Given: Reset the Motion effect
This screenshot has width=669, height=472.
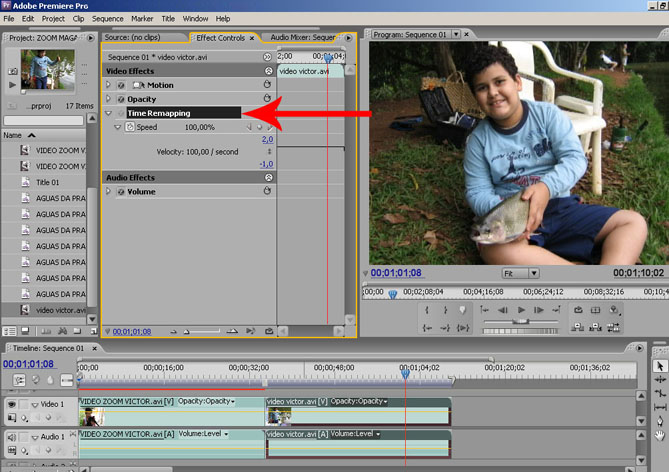Looking at the screenshot, I should tap(267, 86).
